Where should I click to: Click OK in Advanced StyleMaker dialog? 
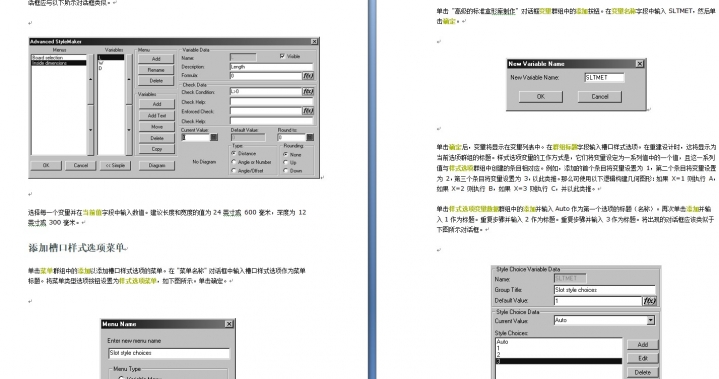[46, 165]
